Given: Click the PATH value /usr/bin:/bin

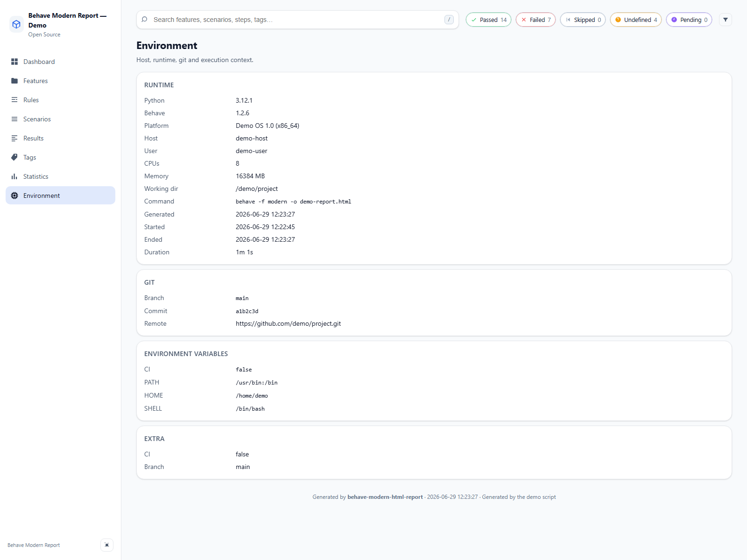Looking at the screenshot, I should [257, 383].
